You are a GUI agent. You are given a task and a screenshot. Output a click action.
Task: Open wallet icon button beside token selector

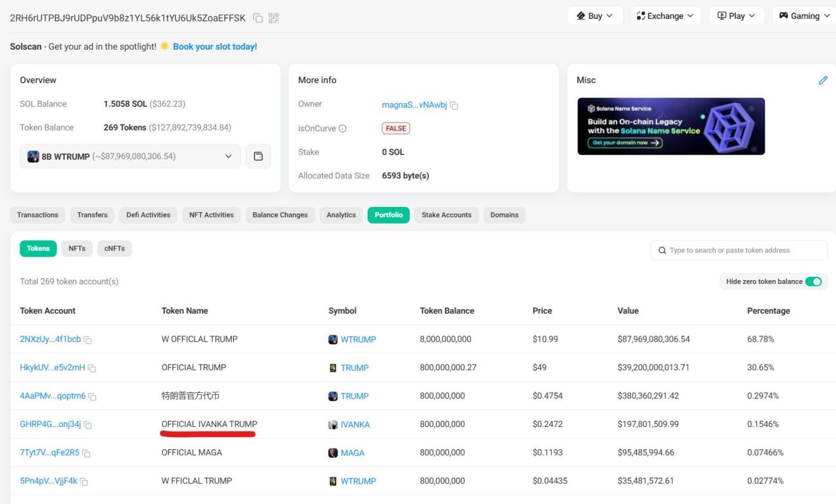[x=258, y=157]
